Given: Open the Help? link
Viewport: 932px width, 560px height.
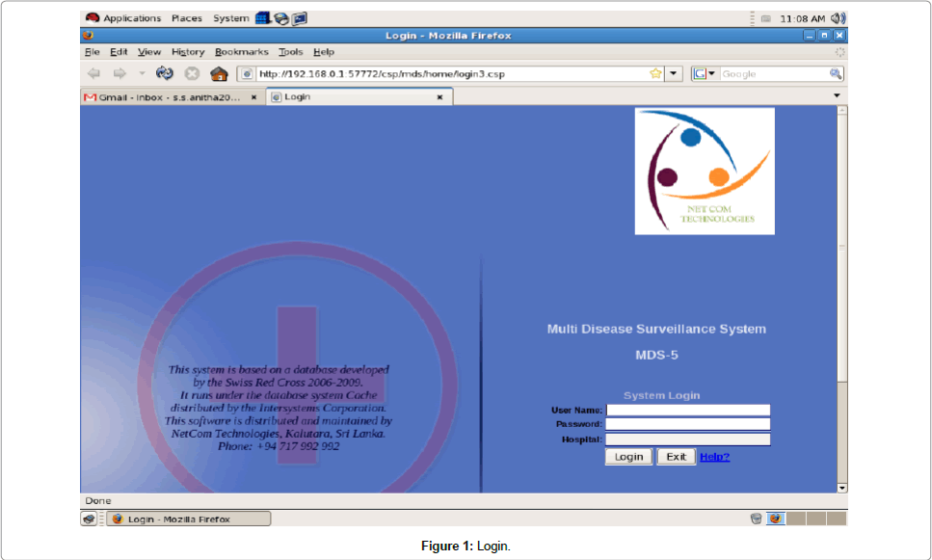Looking at the screenshot, I should point(714,457).
